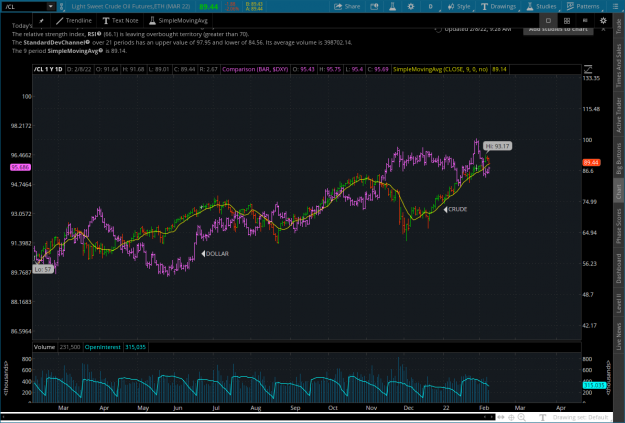This screenshot has height=423, width=625.
Task: Open Level II side tab
Action: click(x=619, y=303)
